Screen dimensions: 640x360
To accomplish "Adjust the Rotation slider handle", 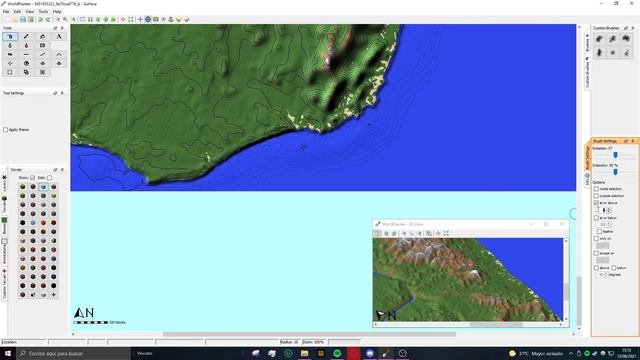I will (616, 155).
